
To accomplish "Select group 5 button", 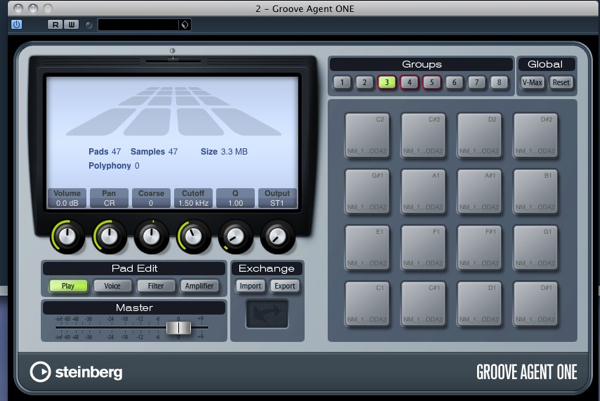I will 432,82.
